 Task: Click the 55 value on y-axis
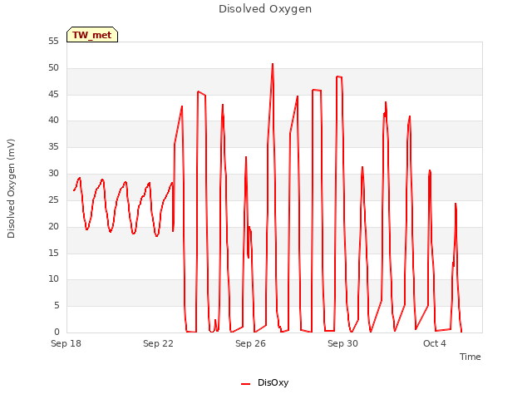click(x=53, y=42)
